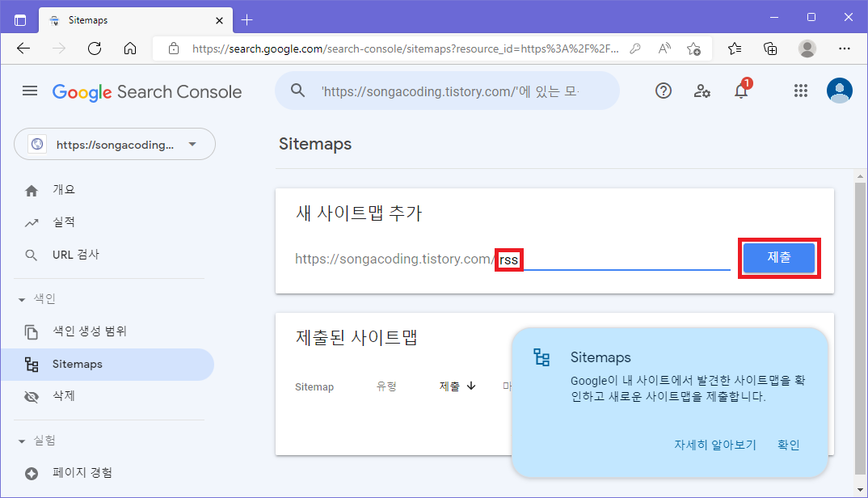Click the read aloud icon
868x498 pixels.
(x=664, y=49)
